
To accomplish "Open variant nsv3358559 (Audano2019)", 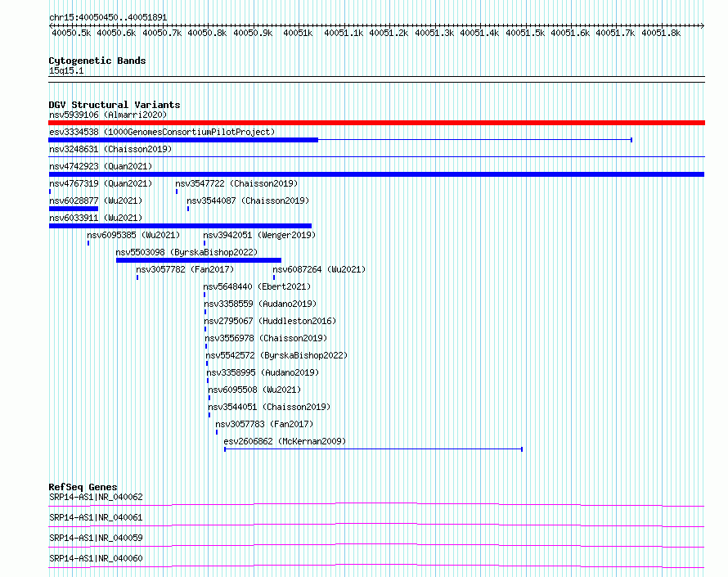I will [x=260, y=304].
